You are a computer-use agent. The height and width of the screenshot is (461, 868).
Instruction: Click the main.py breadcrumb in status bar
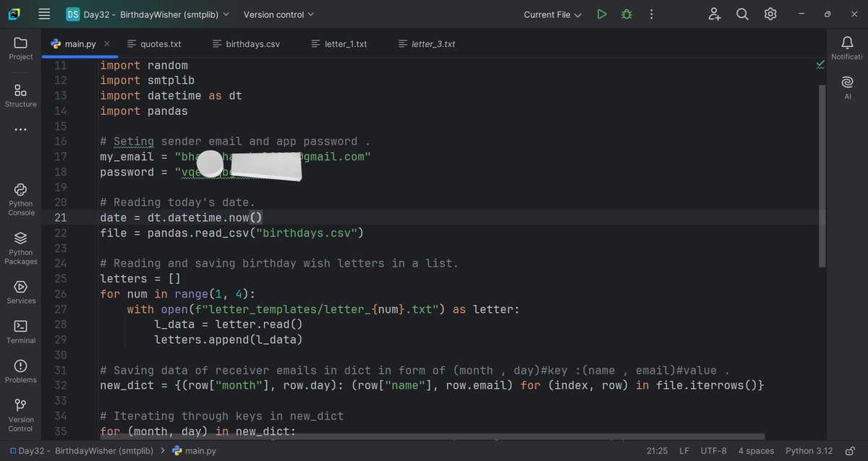(194, 451)
